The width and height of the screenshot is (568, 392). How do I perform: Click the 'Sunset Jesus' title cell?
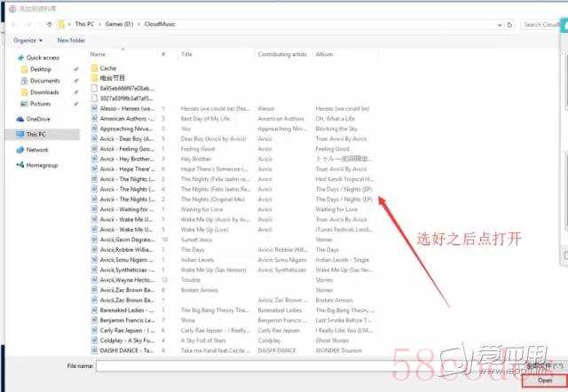tap(197, 239)
